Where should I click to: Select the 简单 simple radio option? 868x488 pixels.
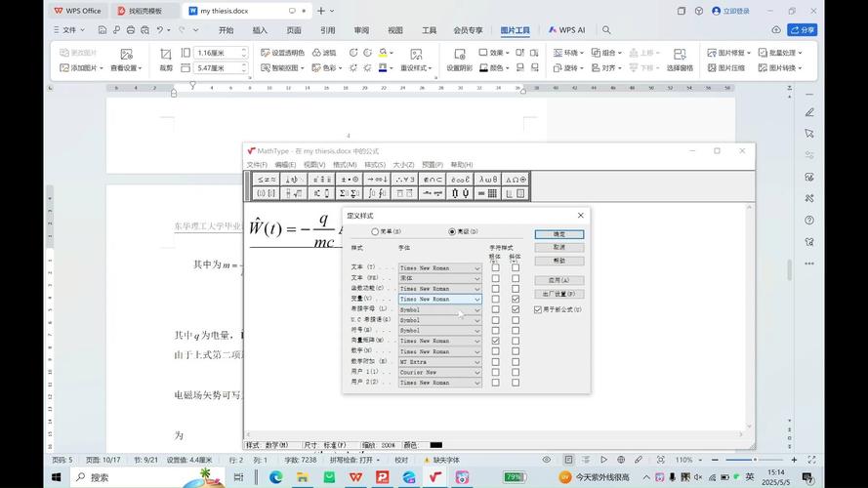375,231
